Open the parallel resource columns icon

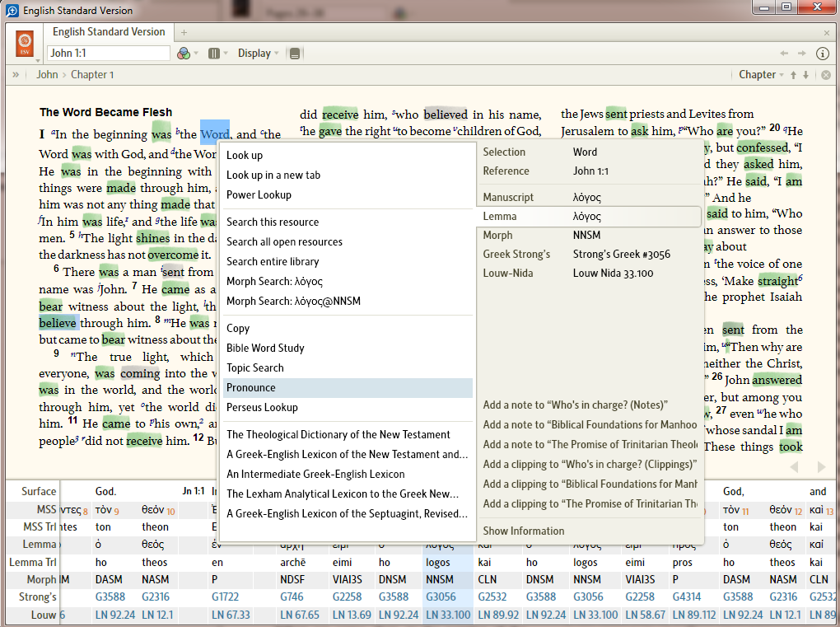[x=214, y=53]
